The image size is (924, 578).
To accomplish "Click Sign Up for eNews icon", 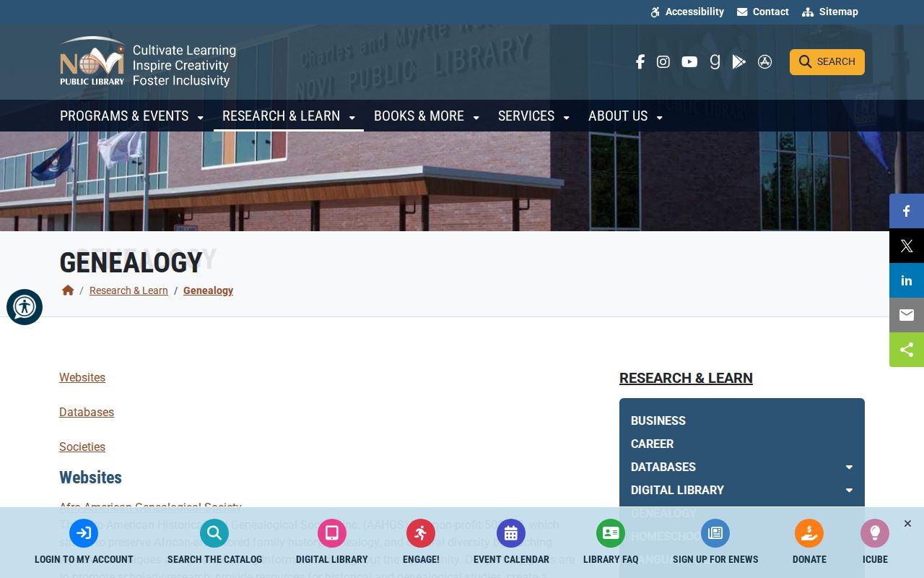I will [x=715, y=533].
